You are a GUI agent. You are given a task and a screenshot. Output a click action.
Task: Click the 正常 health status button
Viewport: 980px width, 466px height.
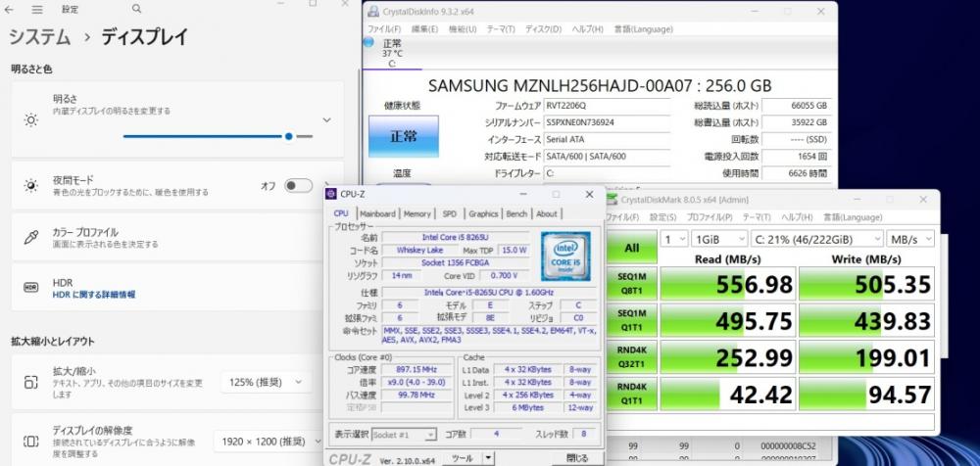pyautogui.click(x=403, y=136)
